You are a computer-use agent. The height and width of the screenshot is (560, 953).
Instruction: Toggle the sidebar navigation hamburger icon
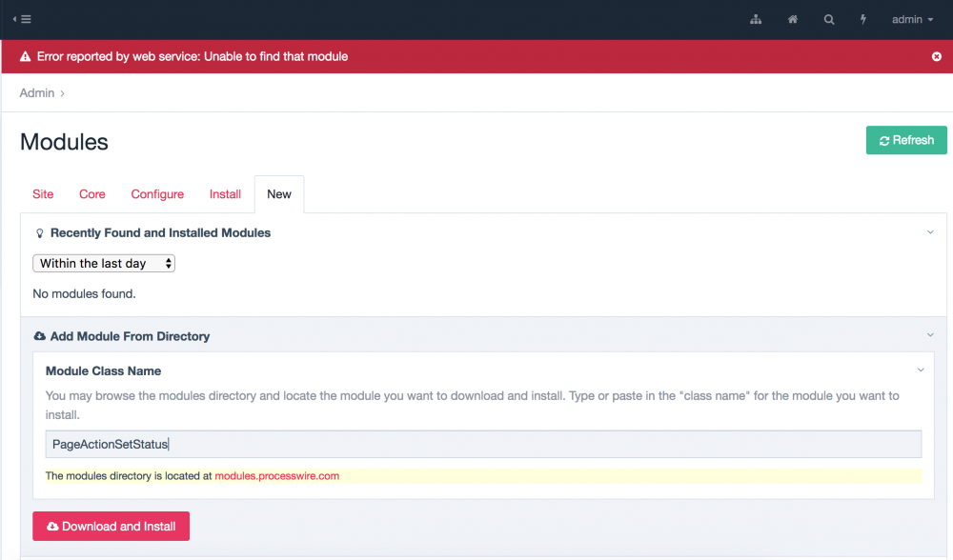click(x=23, y=19)
